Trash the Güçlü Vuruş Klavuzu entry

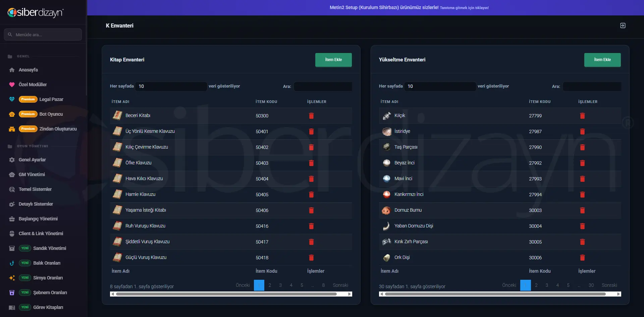point(311,258)
